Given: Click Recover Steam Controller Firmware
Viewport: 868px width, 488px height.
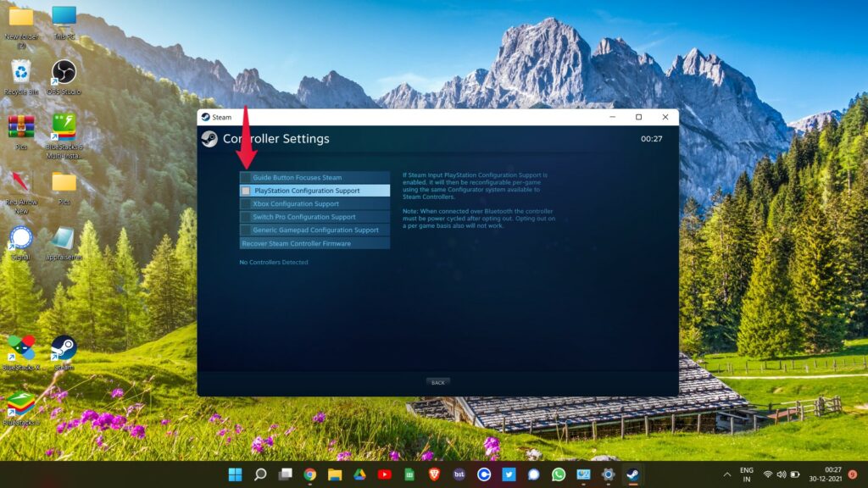Looking at the screenshot, I should tap(314, 243).
